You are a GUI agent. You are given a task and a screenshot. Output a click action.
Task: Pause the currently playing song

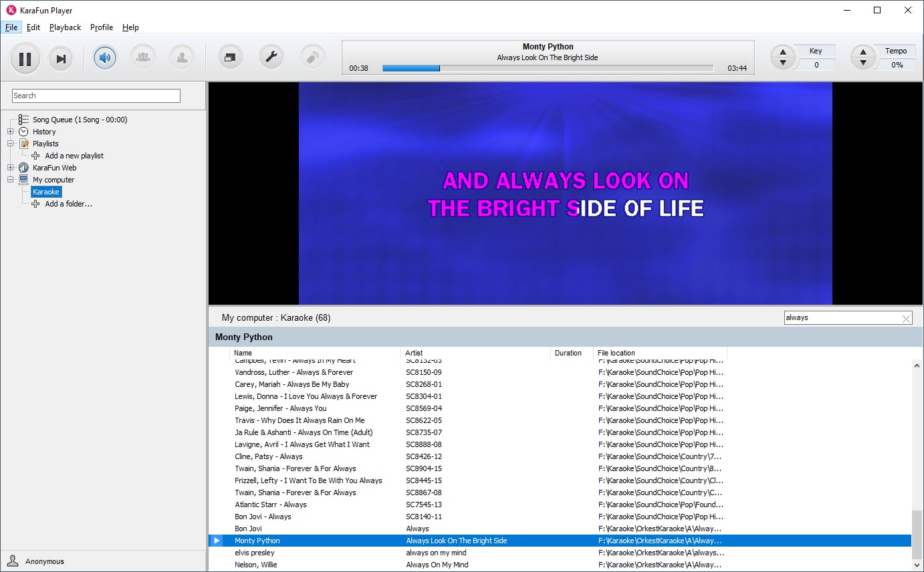25,59
